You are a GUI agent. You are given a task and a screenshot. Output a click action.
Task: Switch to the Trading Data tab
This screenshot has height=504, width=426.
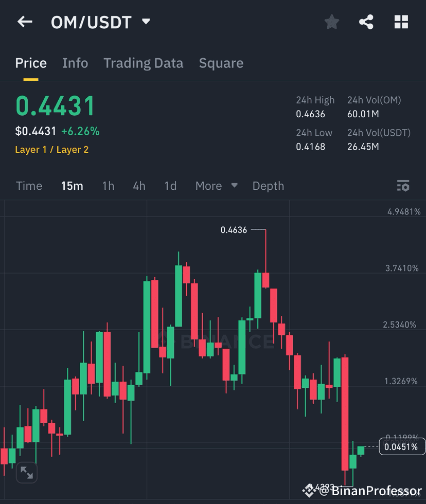[143, 63]
